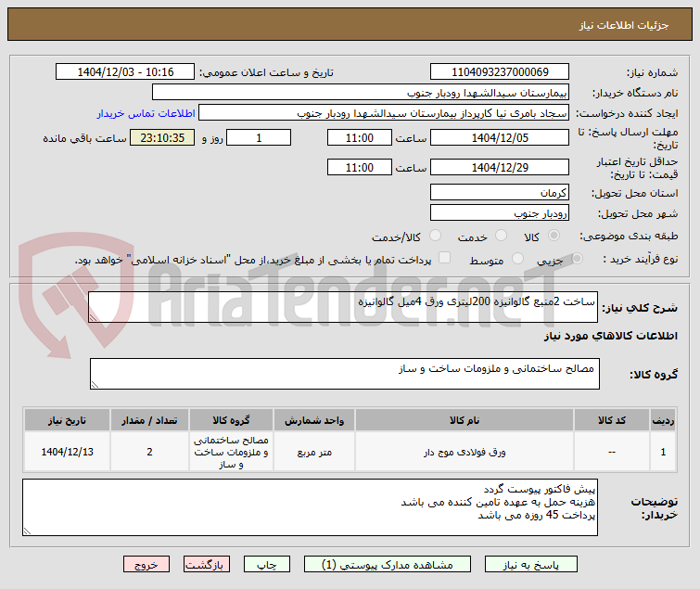The image size is (700, 589).
Task: Click the شرح کلی نیاز description textbox
Action: point(343,307)
